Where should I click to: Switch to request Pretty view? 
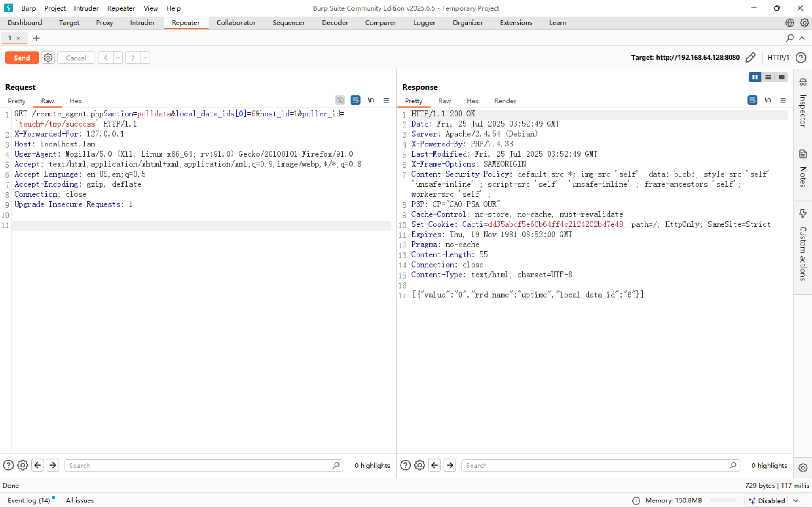[x=16, y=101]
